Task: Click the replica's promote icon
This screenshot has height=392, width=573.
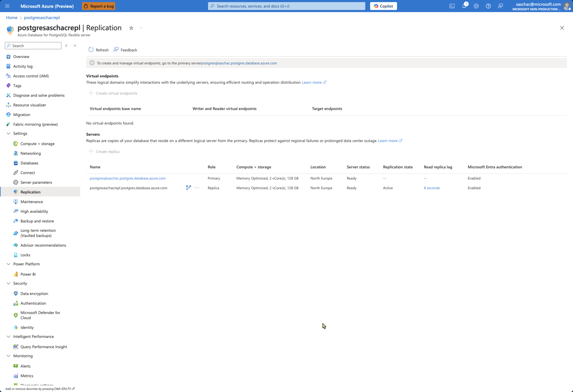Action: [188, 188]
